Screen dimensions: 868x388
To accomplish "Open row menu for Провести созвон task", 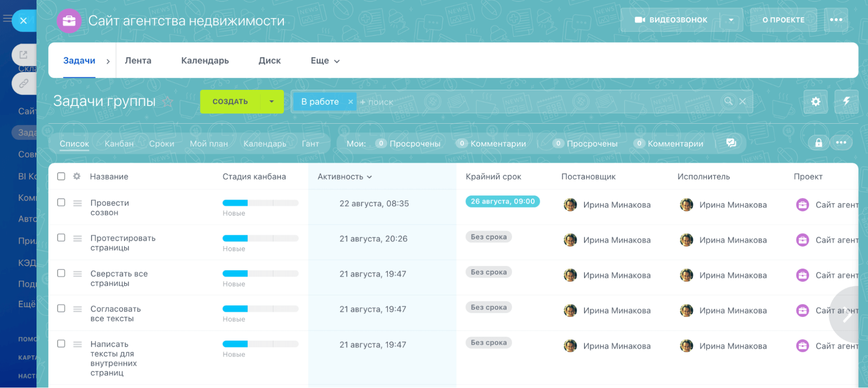I will tap(77, 203).
